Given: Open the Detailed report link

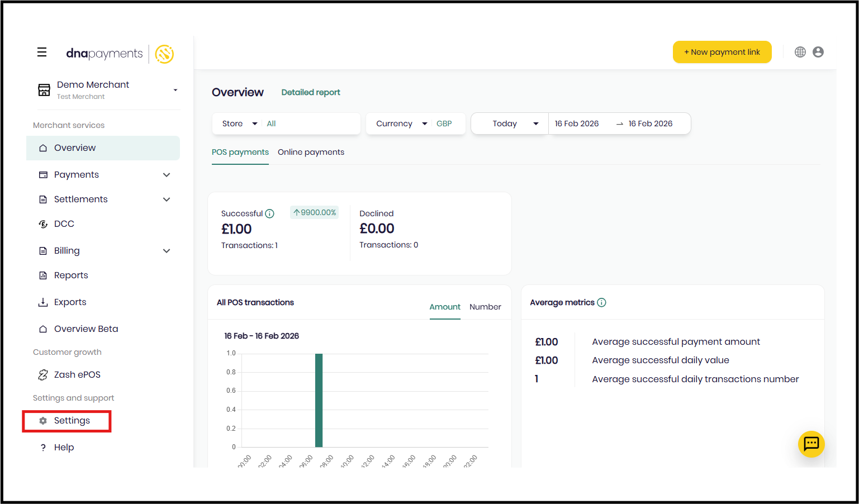Looking at the screenshot, I should 311,92.
